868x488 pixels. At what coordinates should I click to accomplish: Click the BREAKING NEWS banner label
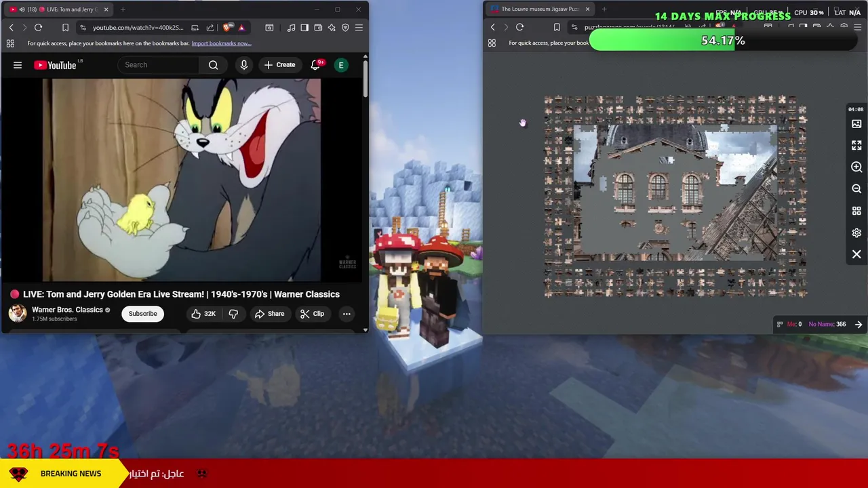[71, 474]
